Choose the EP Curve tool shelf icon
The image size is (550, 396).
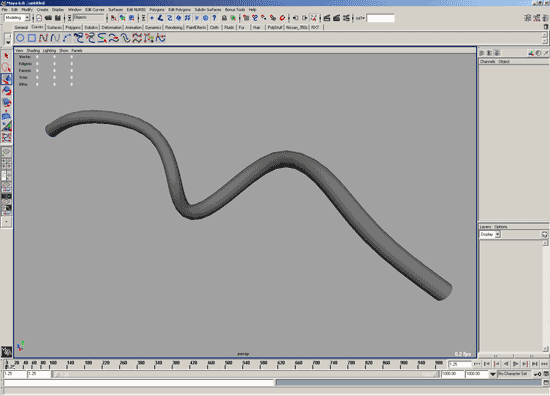pos(55,38)
